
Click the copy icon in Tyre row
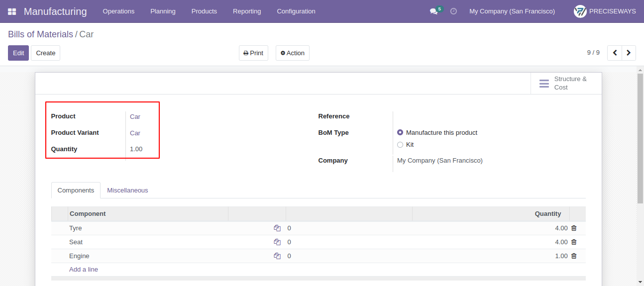(277, 228)
